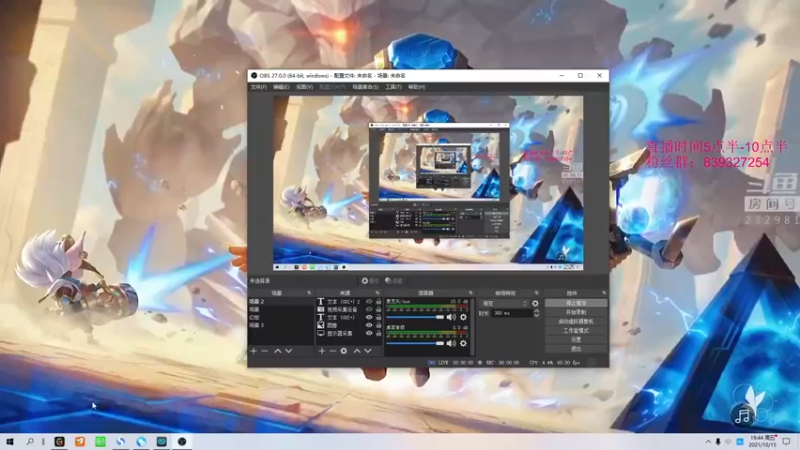
Task: Toggle lock on 显示器采集 source
Action: click(379, 333)
